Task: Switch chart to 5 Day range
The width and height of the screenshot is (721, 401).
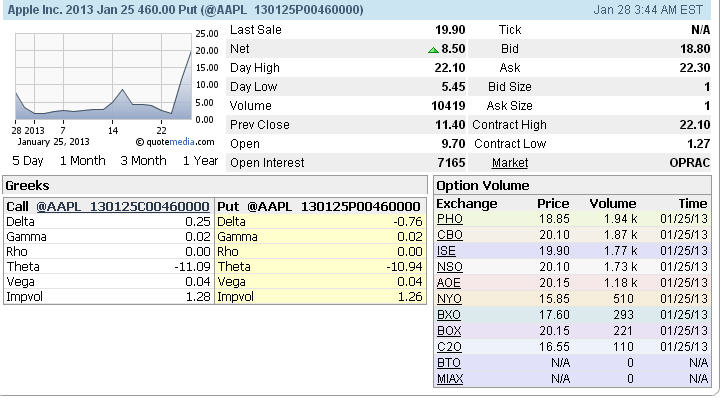Action: pos(28,161)
